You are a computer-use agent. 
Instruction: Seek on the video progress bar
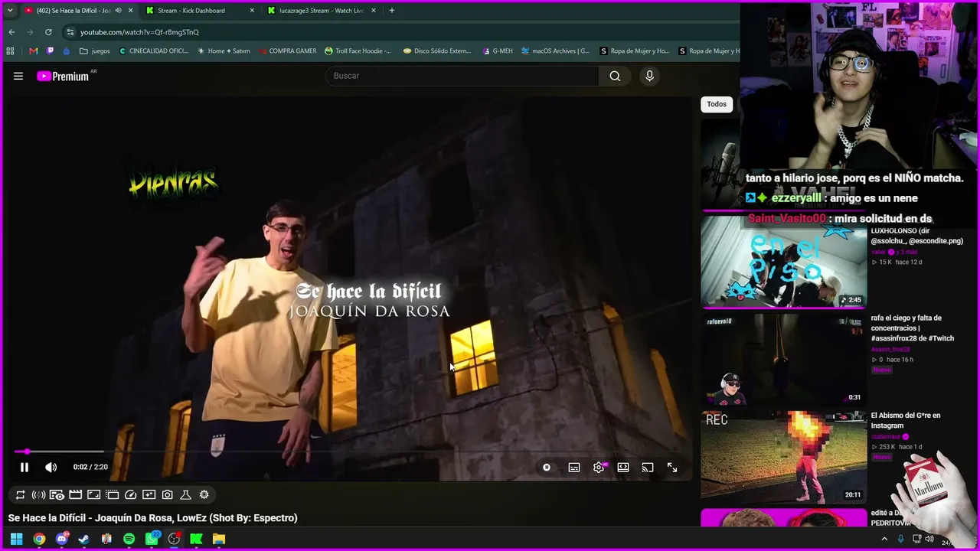(x=348, y=452)
